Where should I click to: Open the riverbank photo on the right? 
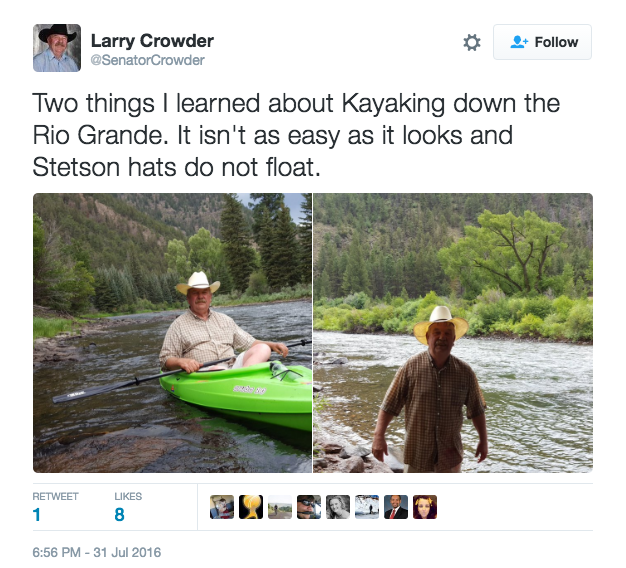(453, 333)
